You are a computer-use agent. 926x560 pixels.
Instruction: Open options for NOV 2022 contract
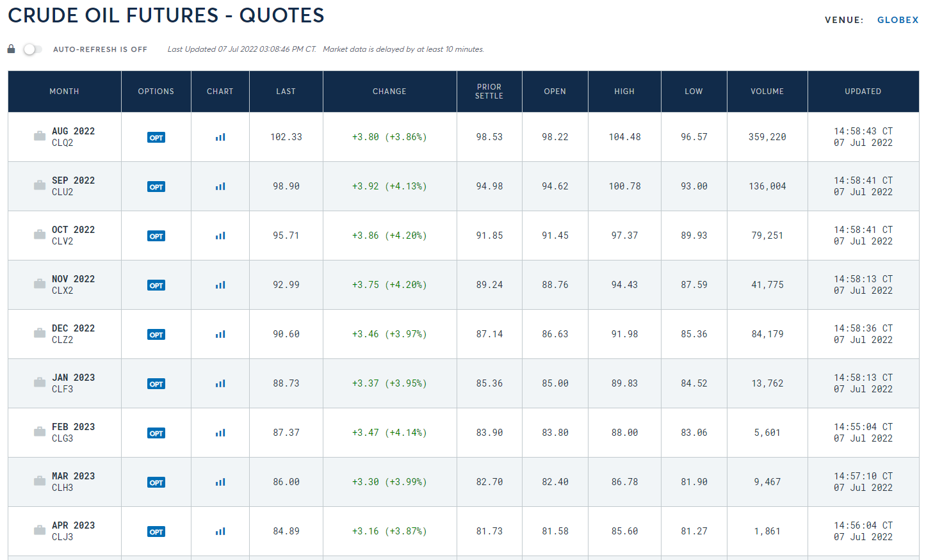(x=156, y=285)
